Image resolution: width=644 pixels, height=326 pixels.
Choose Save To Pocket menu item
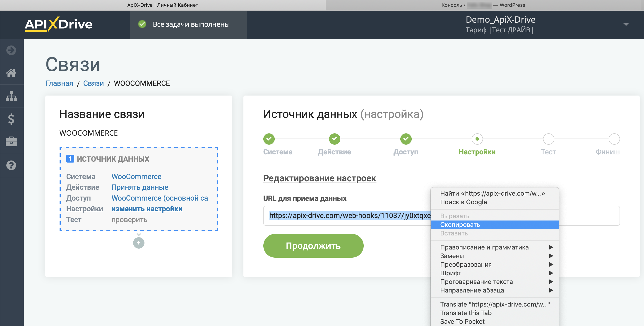coord(495,321)
